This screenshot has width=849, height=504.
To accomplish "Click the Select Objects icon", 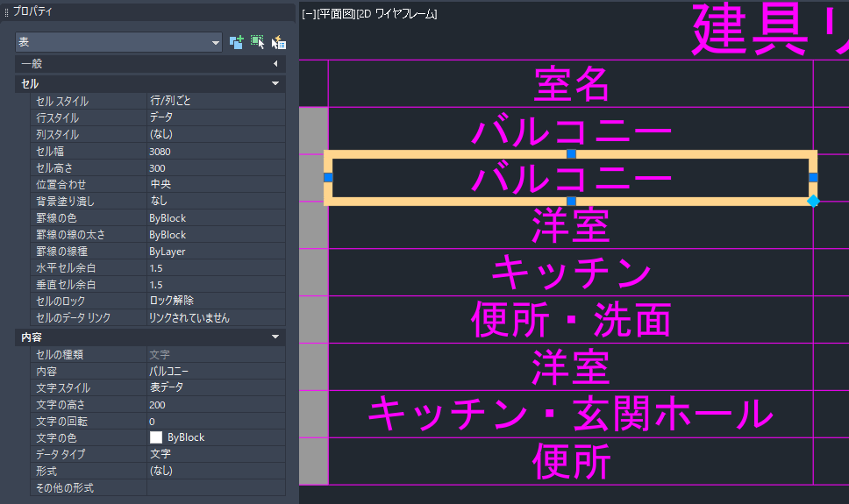I will (257, 42).
